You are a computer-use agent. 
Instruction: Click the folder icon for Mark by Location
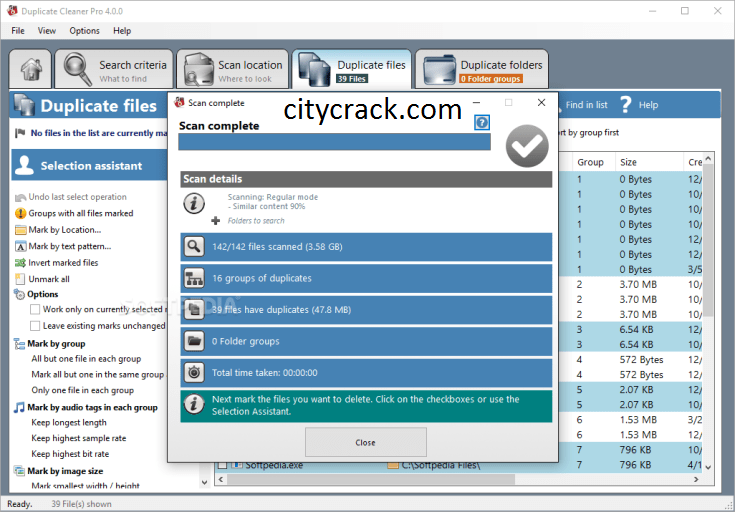click(x=20, y=230)
